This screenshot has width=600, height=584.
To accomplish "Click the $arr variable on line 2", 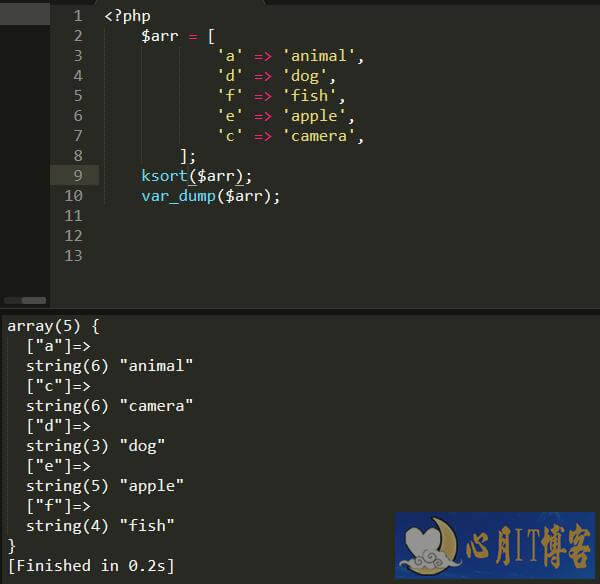I will [160, 36].
